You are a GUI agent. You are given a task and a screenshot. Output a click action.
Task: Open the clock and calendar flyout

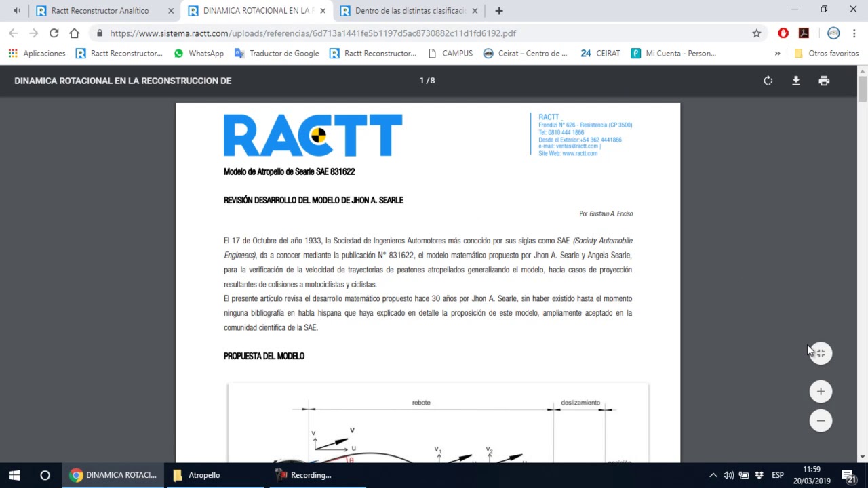pyautogui.click(x=812, y=475)
